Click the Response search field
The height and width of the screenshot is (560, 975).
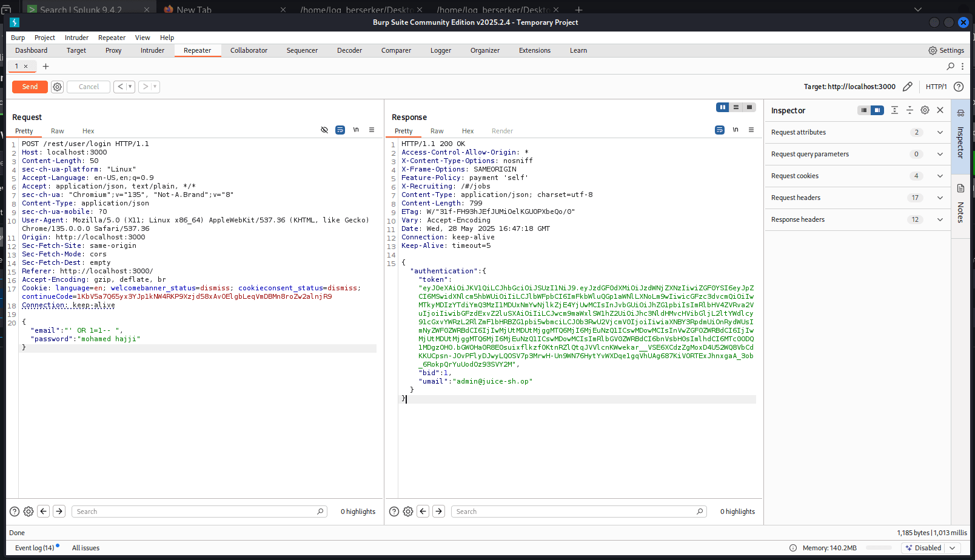(x=579, y=512)
